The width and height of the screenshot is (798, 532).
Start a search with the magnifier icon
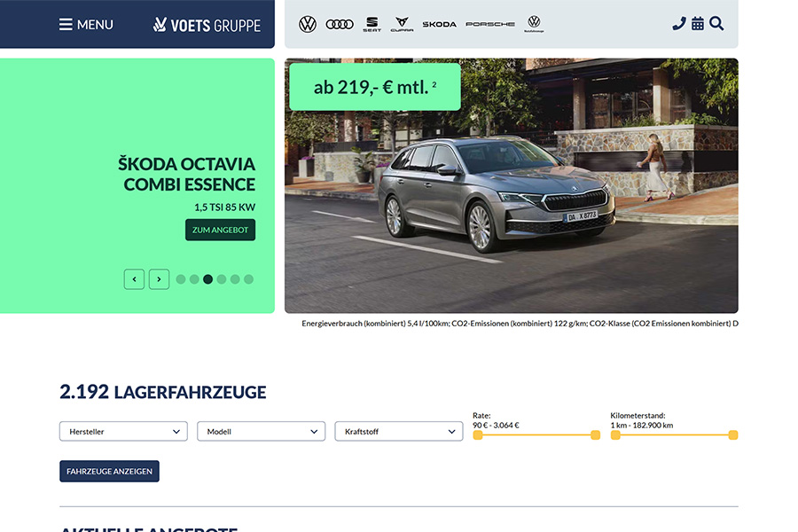pos(717,24)
